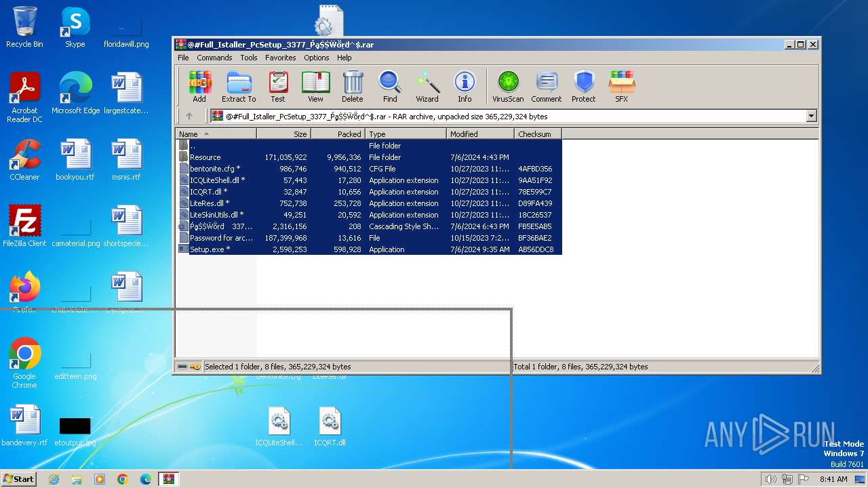868x488 pixels.
Task: Click the volume icon in system tray
Action: tap(770, 479)
